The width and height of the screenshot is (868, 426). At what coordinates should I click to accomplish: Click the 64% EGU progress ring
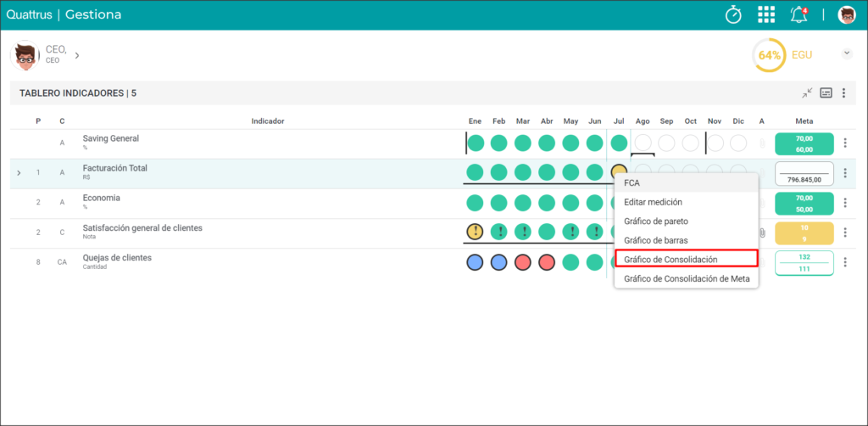pos(769,55)
